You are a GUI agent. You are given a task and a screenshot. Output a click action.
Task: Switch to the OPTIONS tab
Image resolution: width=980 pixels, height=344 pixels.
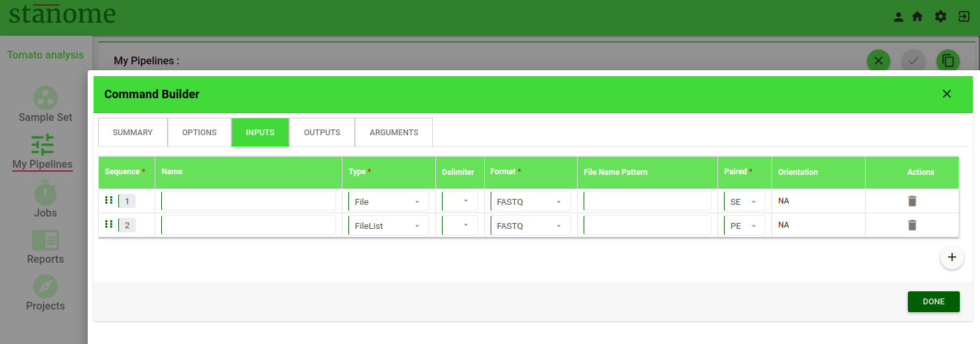pyautogui.click(x=200, y=132)
